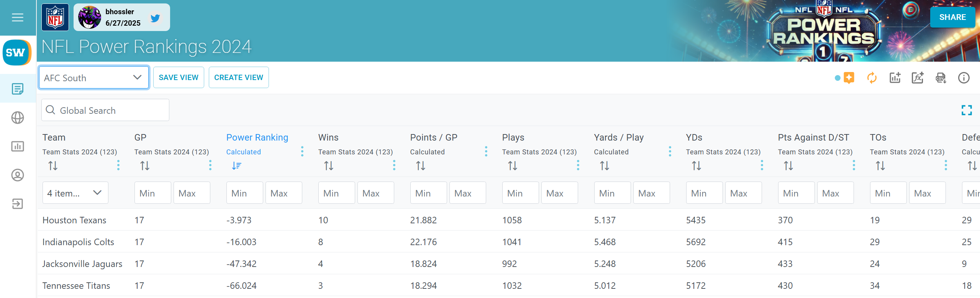Select the Houston Texans row name
Screen dimensions: 980x298
[74, 220]
